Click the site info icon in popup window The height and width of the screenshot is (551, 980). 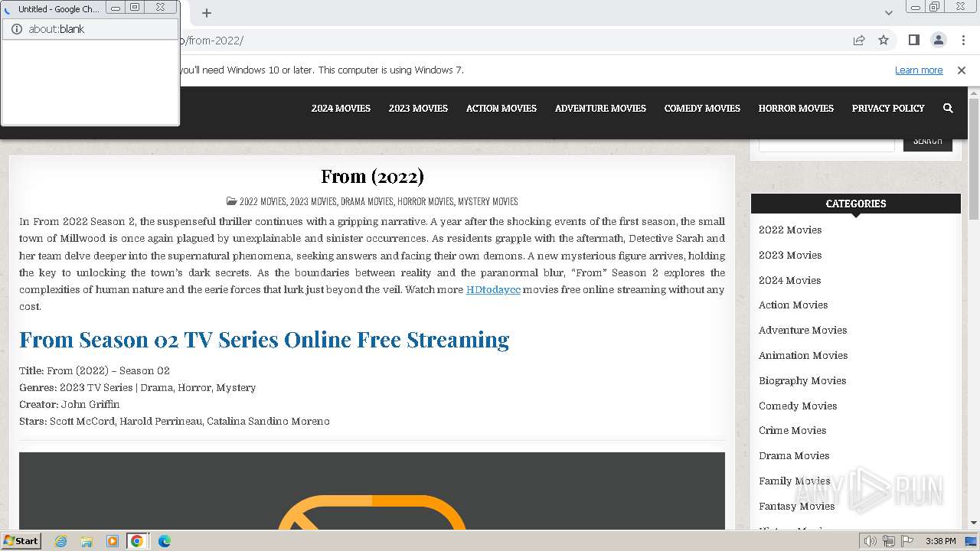click(17, 29)
